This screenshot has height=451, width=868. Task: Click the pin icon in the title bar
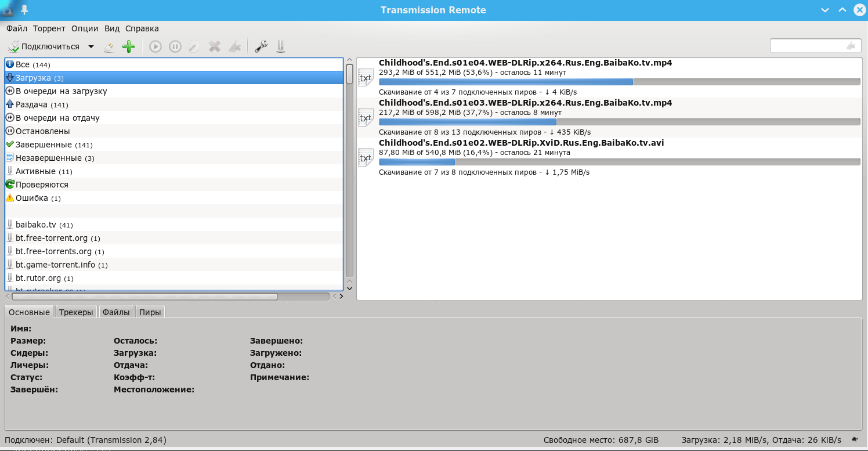[24, 10]
